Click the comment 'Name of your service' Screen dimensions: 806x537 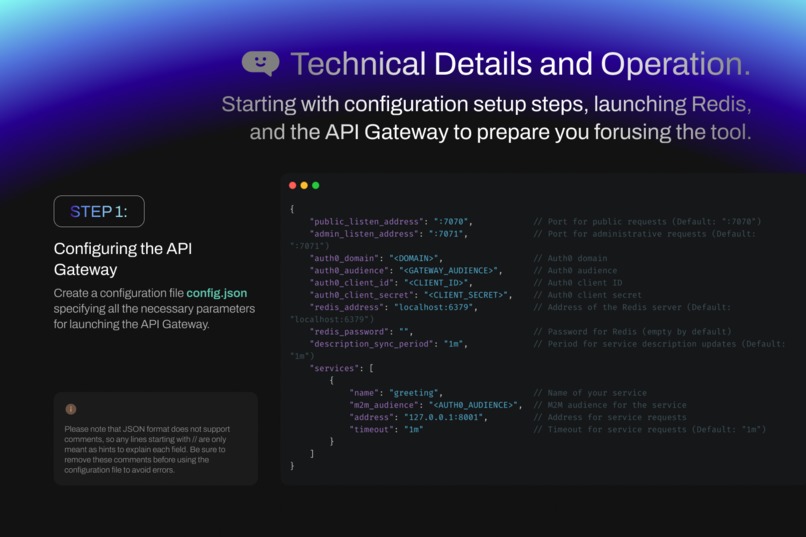point(590,393)
